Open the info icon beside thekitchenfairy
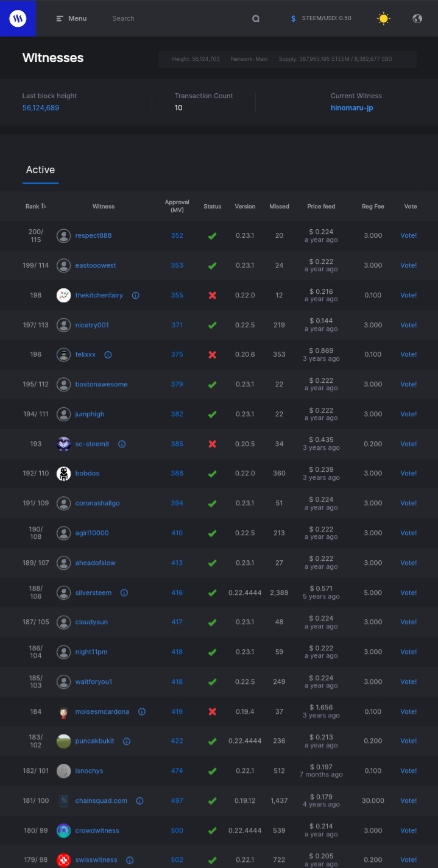This screenshot has width=438, height=868. click(x=136, y=295)
